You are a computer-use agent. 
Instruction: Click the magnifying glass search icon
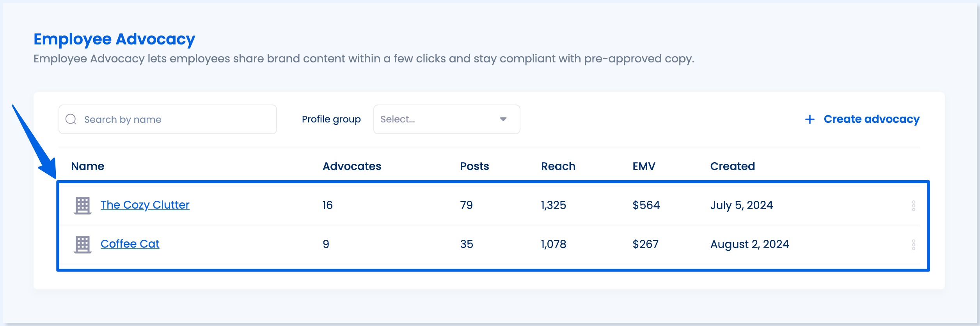click(71, 119)
